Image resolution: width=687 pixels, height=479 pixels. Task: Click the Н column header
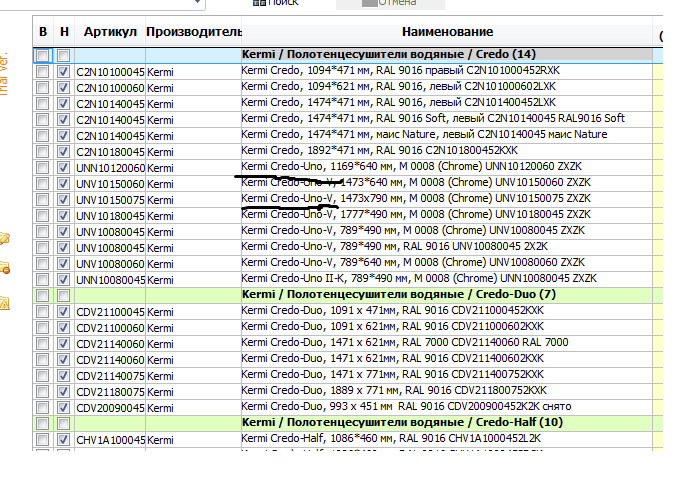click(x=64, y=32)
